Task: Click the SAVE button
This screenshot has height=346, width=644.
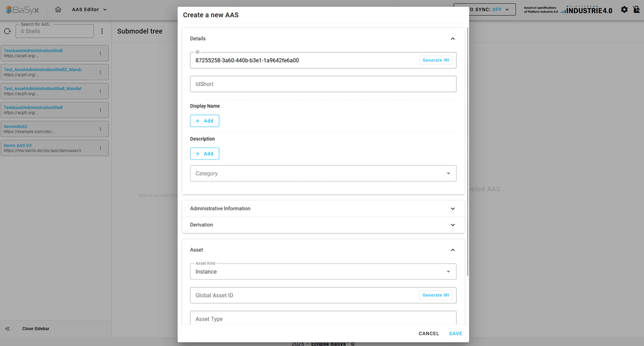Action: [x=456, y=334]
